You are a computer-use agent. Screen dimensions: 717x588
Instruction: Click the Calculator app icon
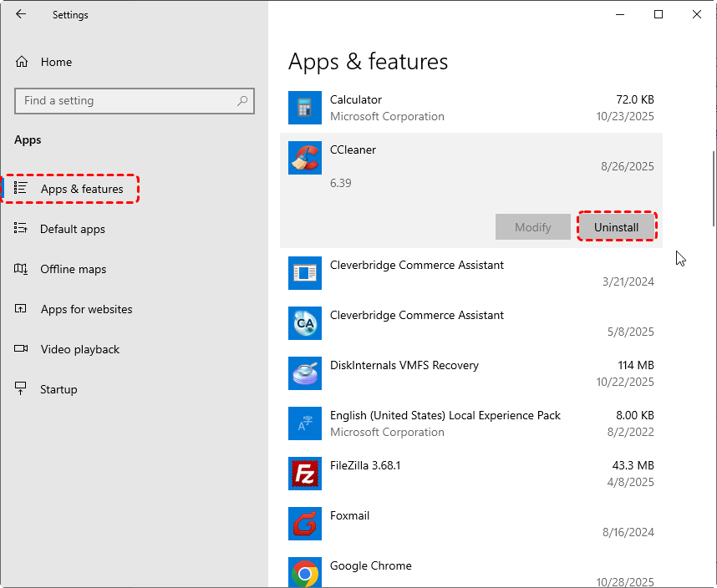pos(304,108)
